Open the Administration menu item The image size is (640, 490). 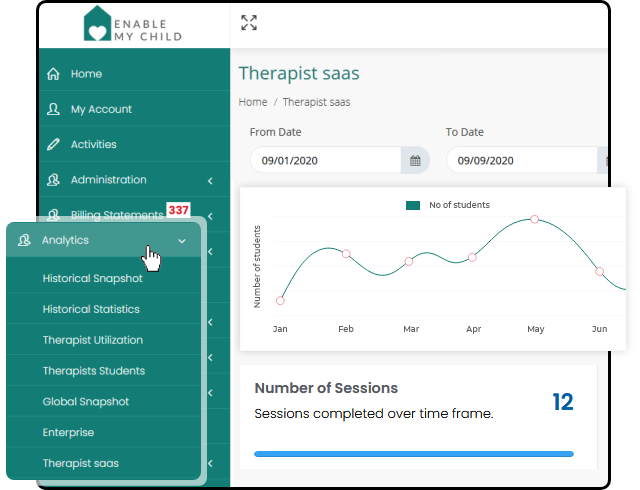tap(135, 180)
